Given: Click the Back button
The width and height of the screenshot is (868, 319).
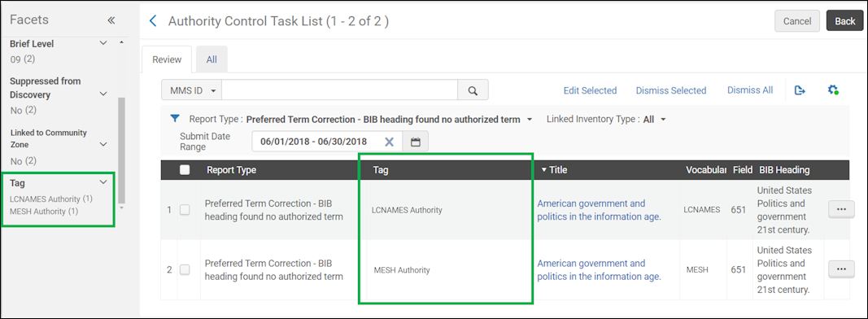Looking at the screenshot, I should point(844,21).
